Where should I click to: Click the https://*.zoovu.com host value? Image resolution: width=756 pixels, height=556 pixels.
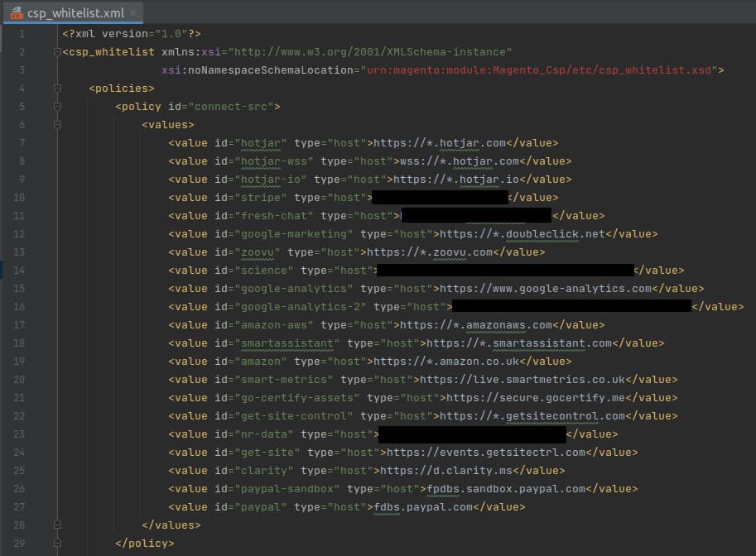[430, 252]
